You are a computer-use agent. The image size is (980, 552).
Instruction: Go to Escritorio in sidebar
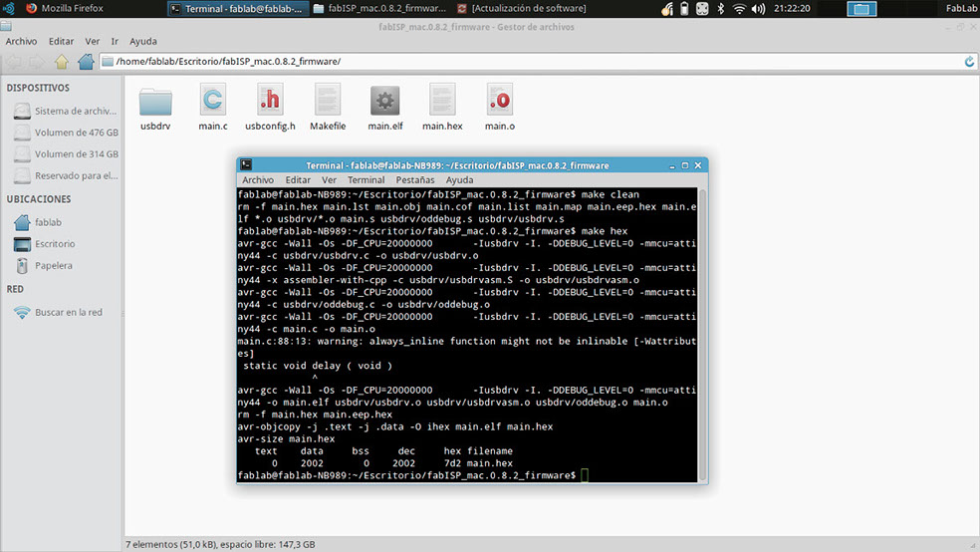point(45,244)
